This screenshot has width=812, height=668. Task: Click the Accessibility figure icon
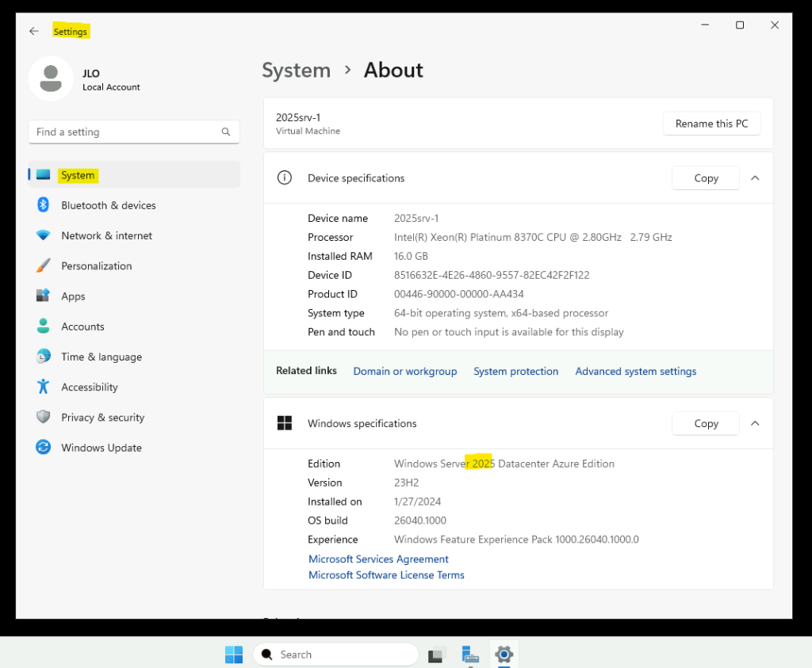point(44,387)
